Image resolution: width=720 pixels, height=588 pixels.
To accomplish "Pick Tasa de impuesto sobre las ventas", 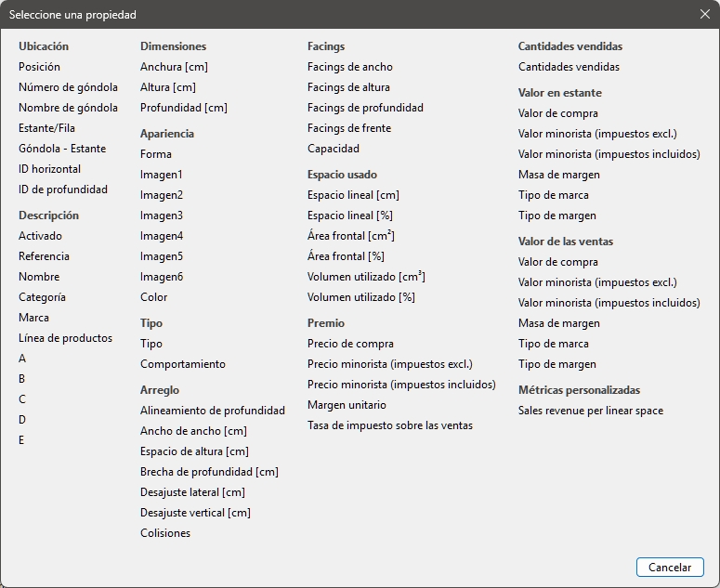I will coord(389,425).
